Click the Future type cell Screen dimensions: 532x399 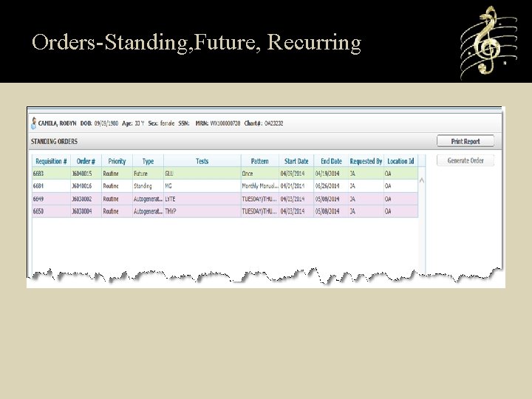[148, 174]
